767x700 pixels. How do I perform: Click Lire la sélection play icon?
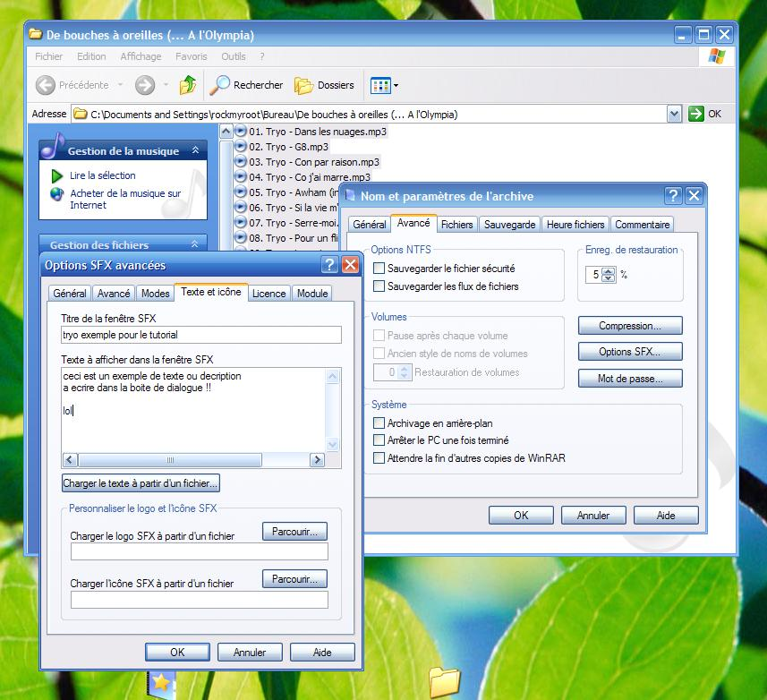[57, 176]
